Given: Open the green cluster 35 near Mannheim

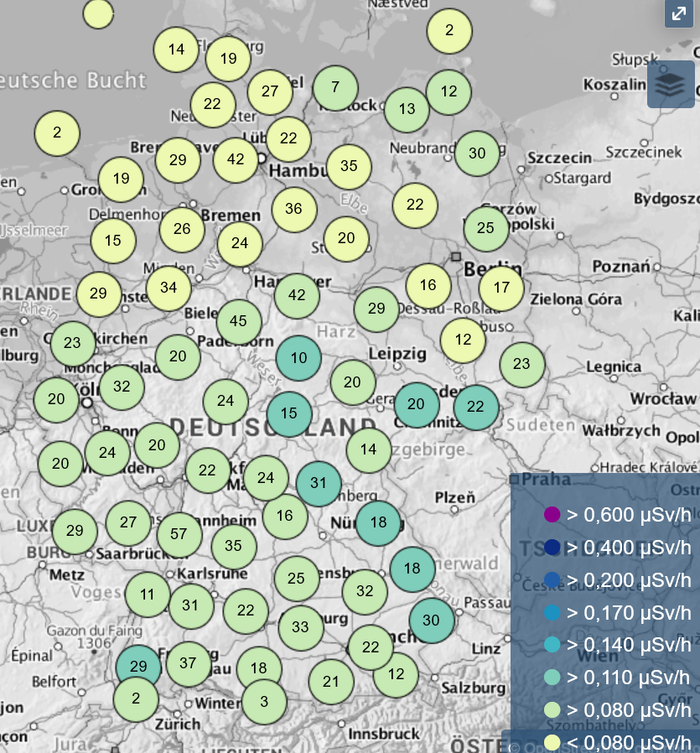Looking at the screenshot, I should [x=234, y=546].
